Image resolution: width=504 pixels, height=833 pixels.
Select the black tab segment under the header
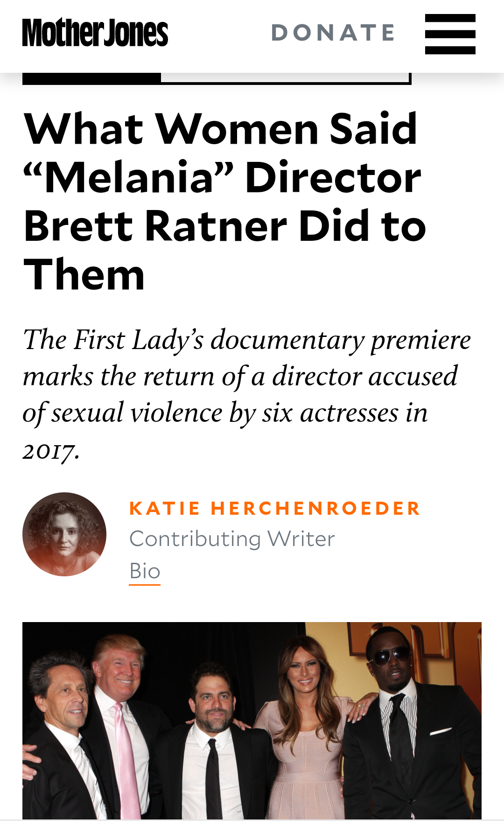(x=91, y=78)
